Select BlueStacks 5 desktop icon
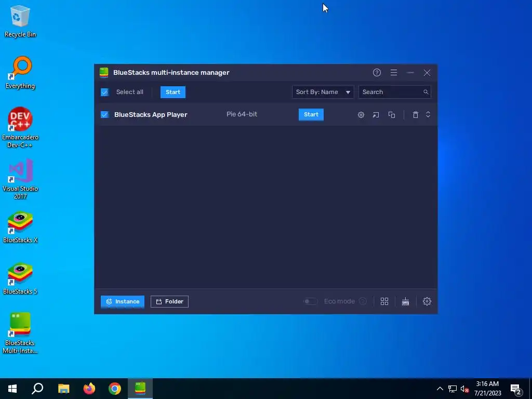 (x=20, y=278)
